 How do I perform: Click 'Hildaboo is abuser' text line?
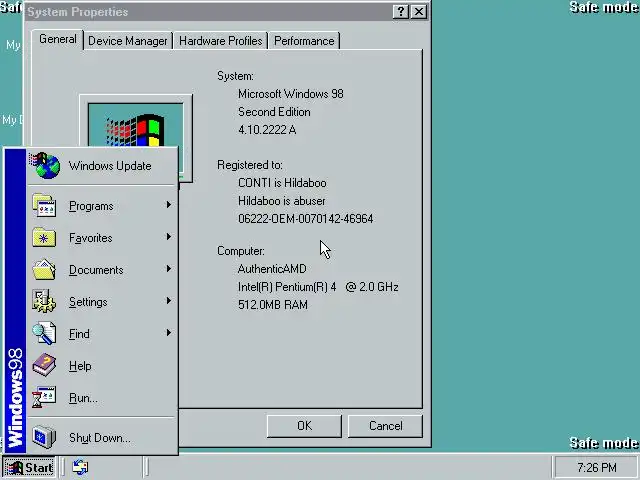[x=282, y=201]
